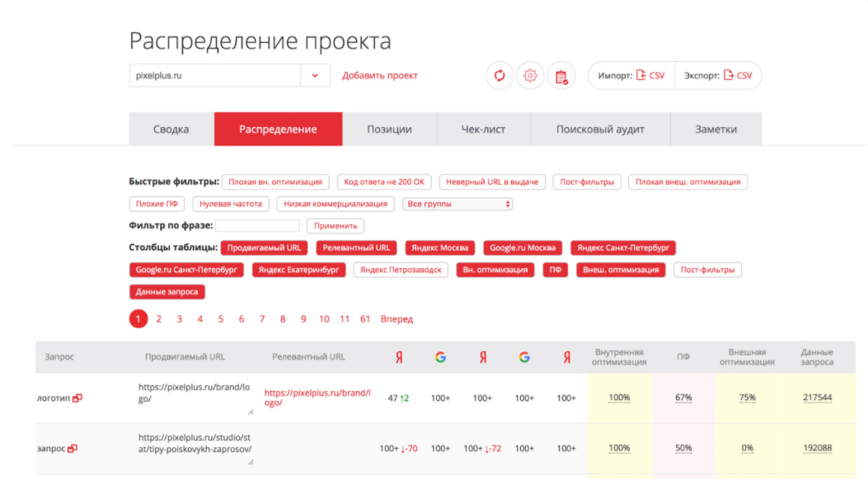Screen dimensions: 868x486
Task: Click the refresh project data icon
Action: (x=499, y=75)
